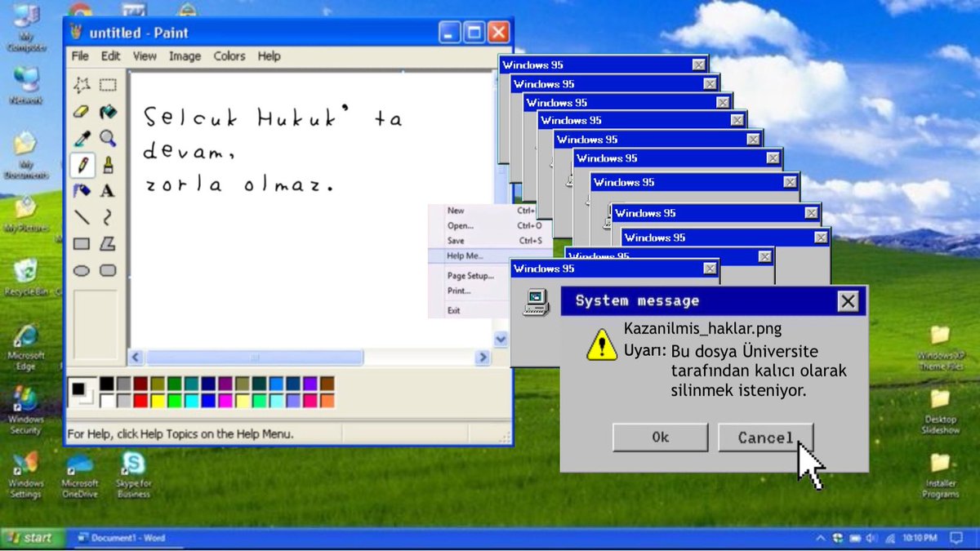Pick the brown palette swatch
This screenshot has height=551, width=980.
[x=327, y=384]
